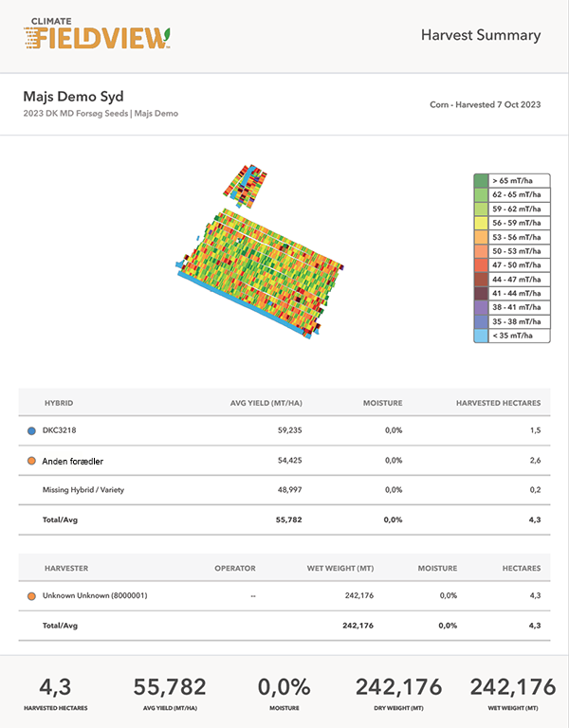Click the HARVESTED HECTARES column header

tap(499, 403)
